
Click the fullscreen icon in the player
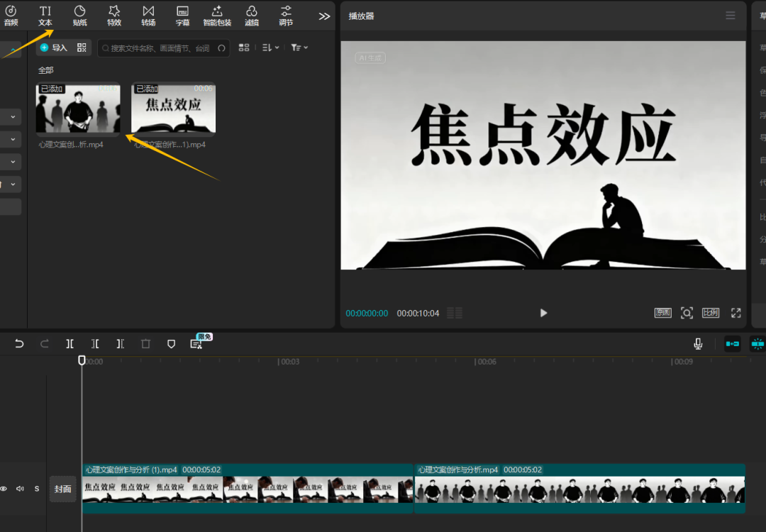click(x=736, y=313)
